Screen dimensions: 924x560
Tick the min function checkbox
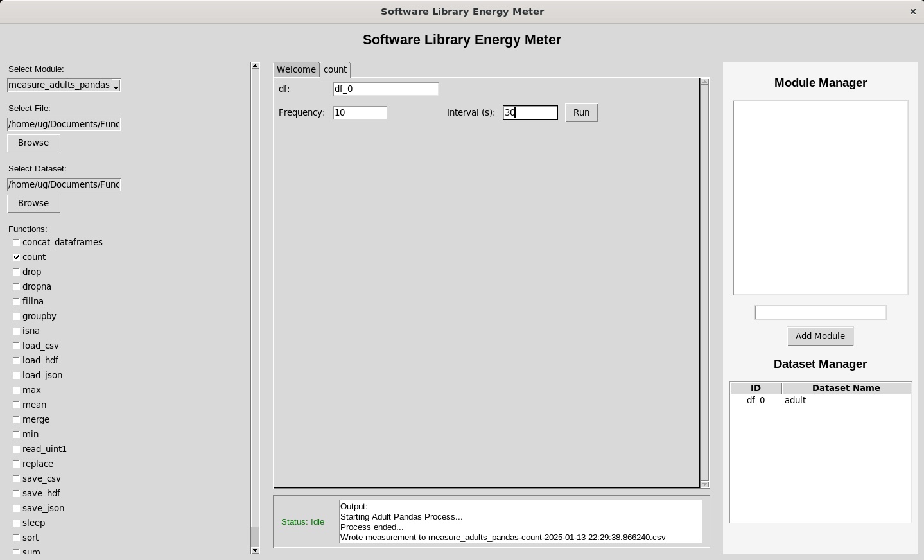[16, 434]
